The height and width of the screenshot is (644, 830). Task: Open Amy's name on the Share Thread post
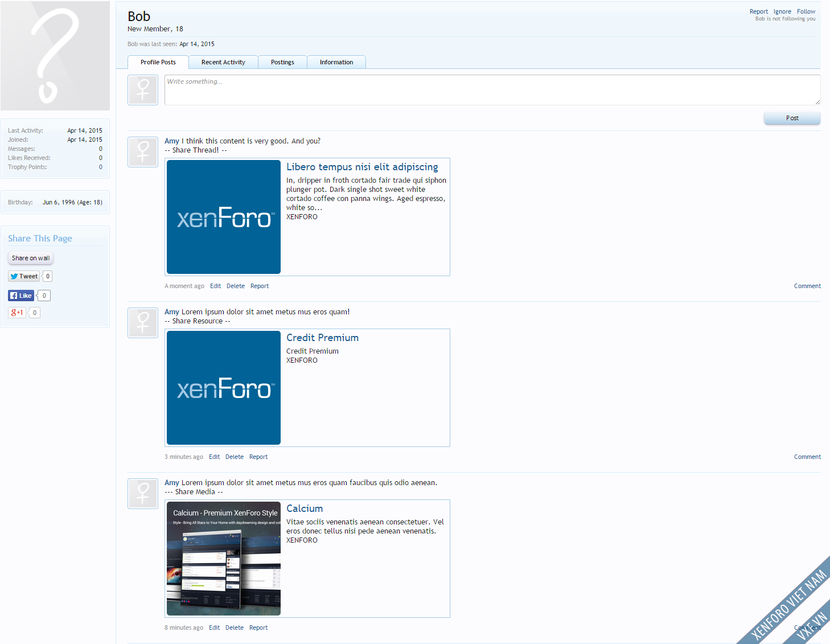(172, 141)
